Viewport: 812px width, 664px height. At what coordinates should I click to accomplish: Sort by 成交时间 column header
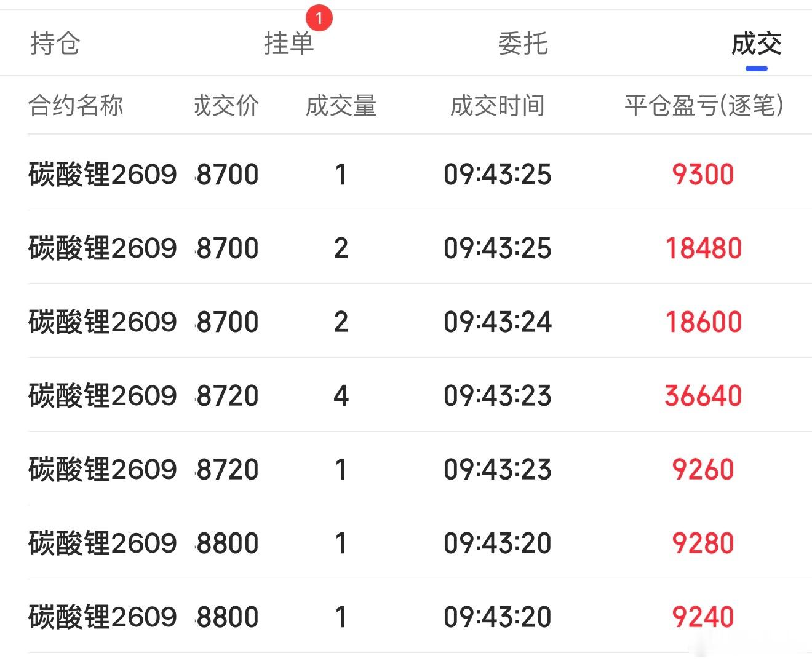(x=497, y=106)
